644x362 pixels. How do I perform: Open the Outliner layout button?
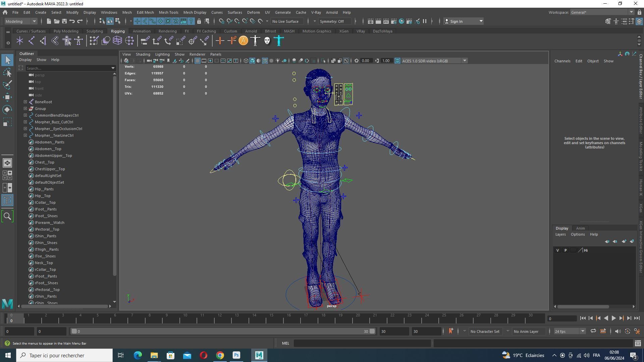[x=7, y=200]
